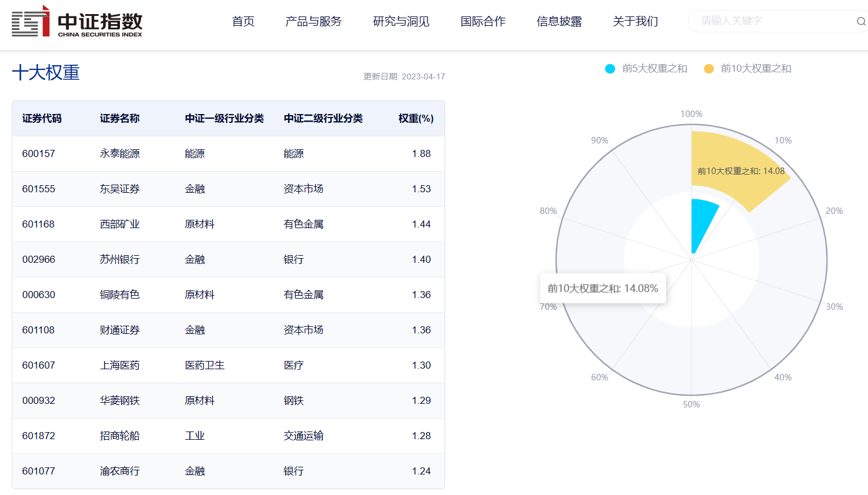Click the 证券名称 column header

119,119
